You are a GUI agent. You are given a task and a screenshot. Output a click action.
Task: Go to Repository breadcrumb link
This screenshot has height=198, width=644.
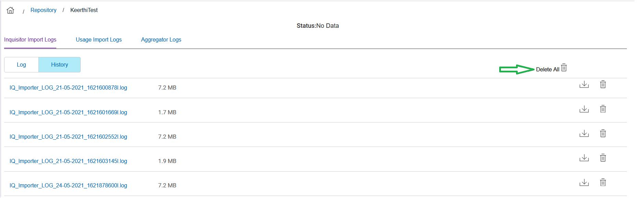tap(43, 10)
